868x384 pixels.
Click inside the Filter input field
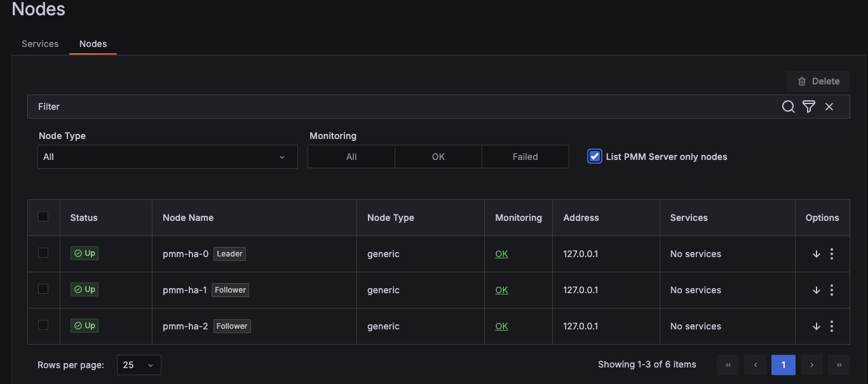coord(254,107)
